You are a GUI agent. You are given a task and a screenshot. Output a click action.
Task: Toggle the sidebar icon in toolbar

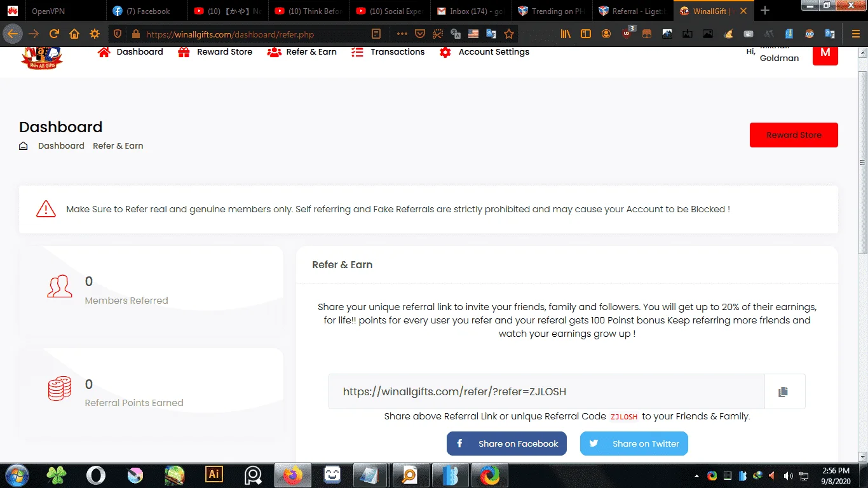(586, 34)
